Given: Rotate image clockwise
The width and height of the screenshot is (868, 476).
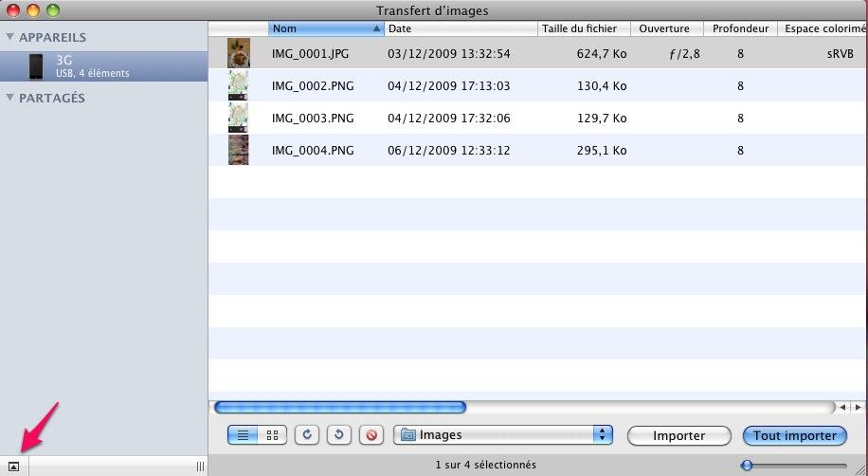Looking at the screenshot, I should (307, 435).
